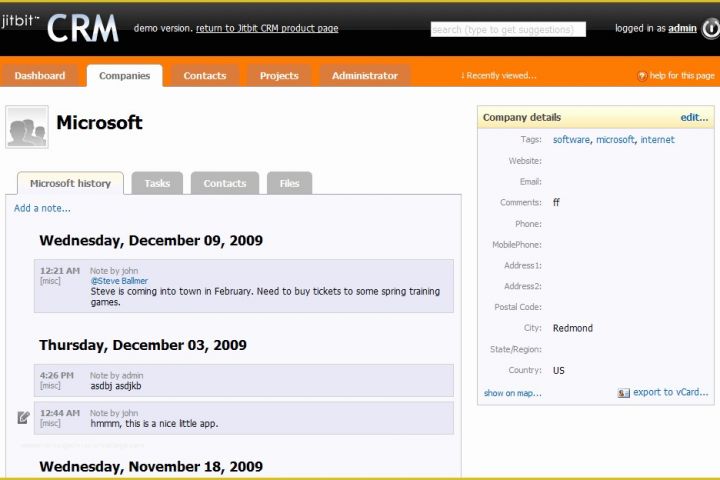Viewport: 720px width, 480px height.
Task: Click the Wednesday, November 18, 2009 heading
Action: point(151,466)
